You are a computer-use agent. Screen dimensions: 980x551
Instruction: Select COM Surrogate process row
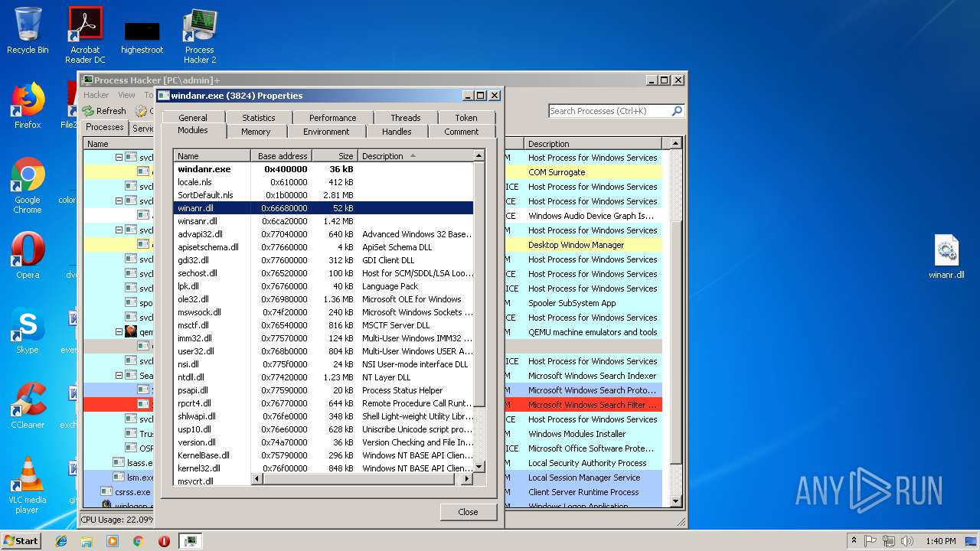click(x=583, y=172)
